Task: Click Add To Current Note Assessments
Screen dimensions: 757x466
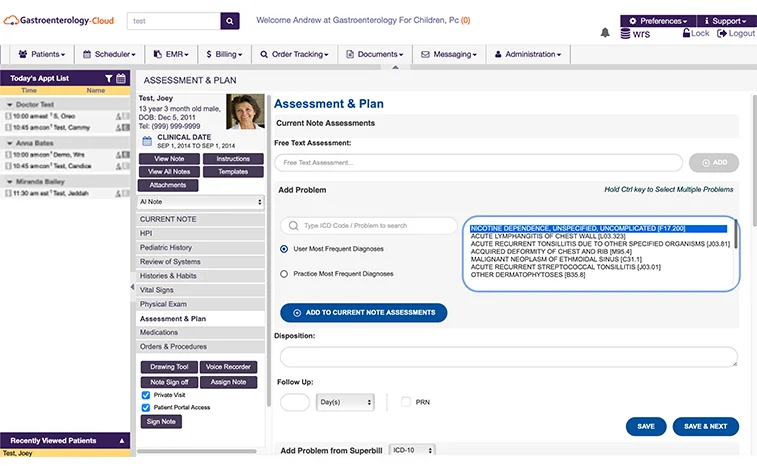Action: click(364, 312)
